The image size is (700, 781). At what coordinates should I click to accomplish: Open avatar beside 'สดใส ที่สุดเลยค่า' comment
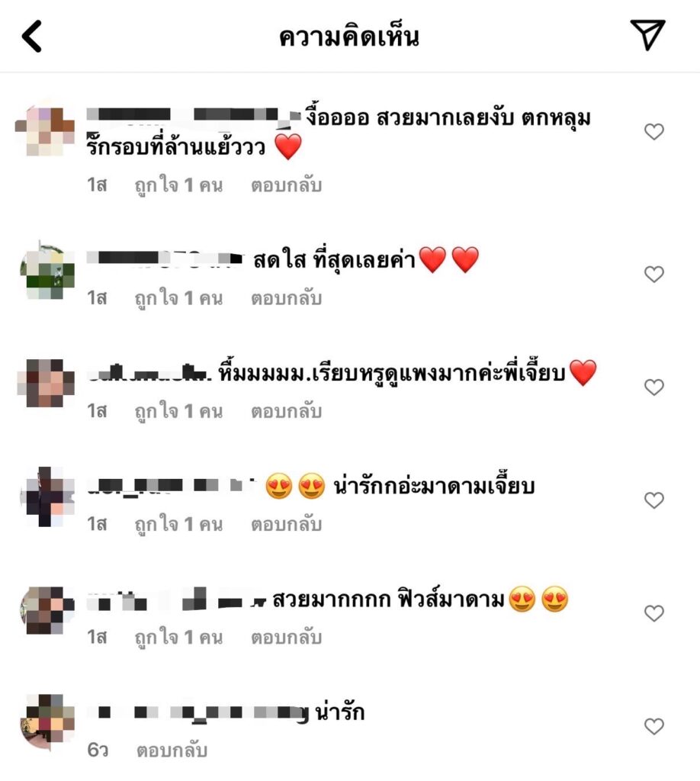coord(46,272)
